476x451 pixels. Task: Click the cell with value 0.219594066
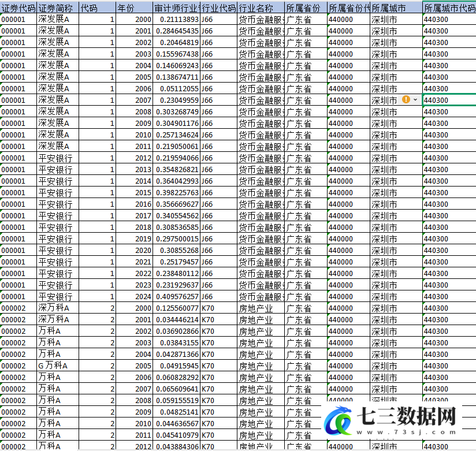coord(176,158)
